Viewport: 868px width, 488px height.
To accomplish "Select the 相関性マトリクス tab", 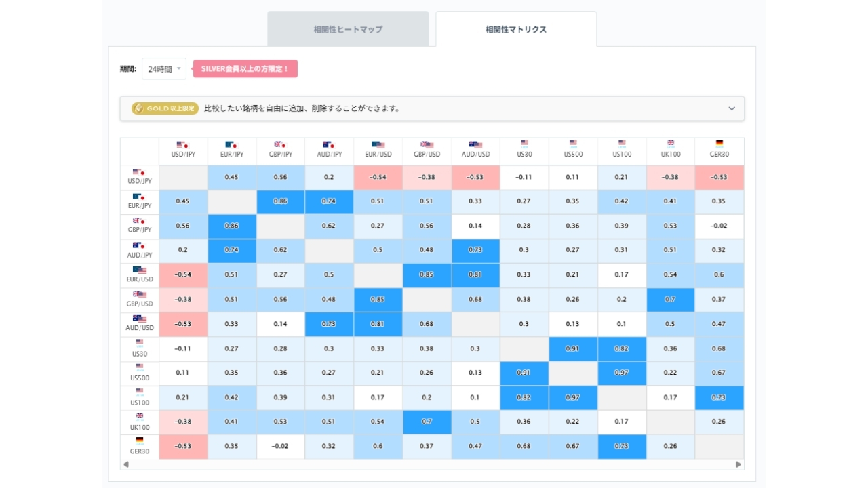I will [516, 29].
